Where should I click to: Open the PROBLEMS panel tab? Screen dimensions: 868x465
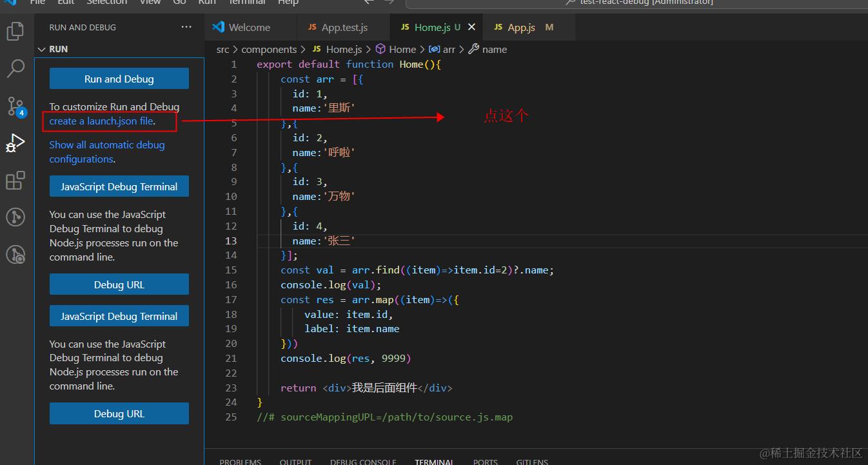(x=241, y=462)
